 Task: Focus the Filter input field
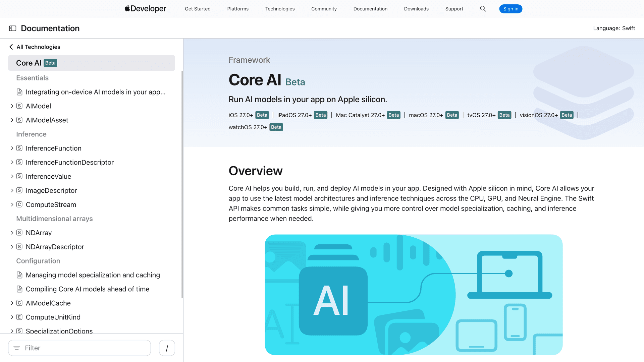click(79, 348)
